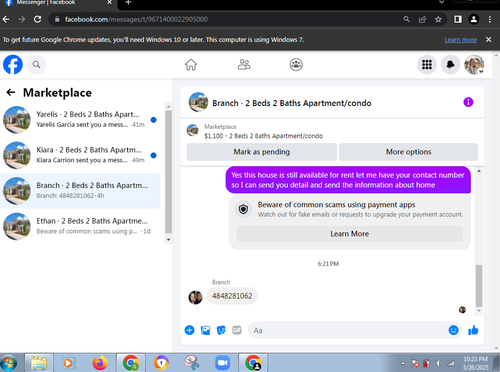Open the Facebook logo home link
500x372 pixels.
(13, 64)
